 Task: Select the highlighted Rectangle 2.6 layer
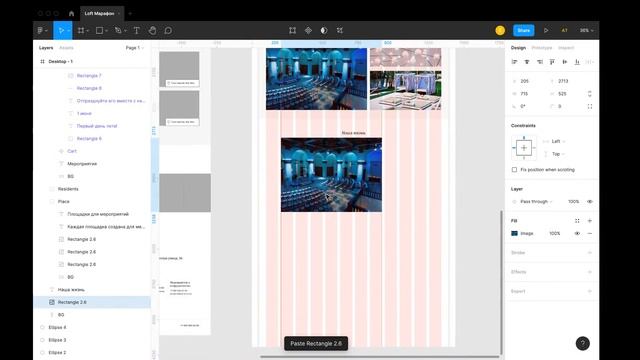[92, 302]
